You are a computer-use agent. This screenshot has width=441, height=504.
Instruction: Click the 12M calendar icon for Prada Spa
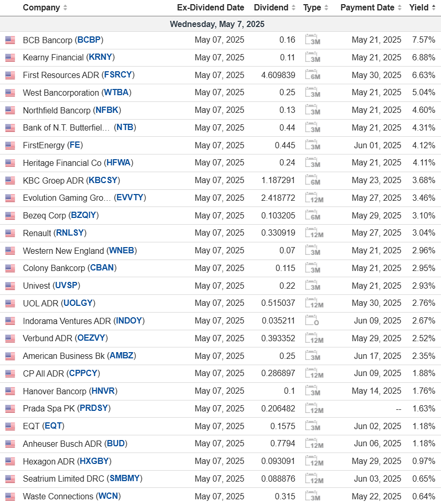point(314,409)
